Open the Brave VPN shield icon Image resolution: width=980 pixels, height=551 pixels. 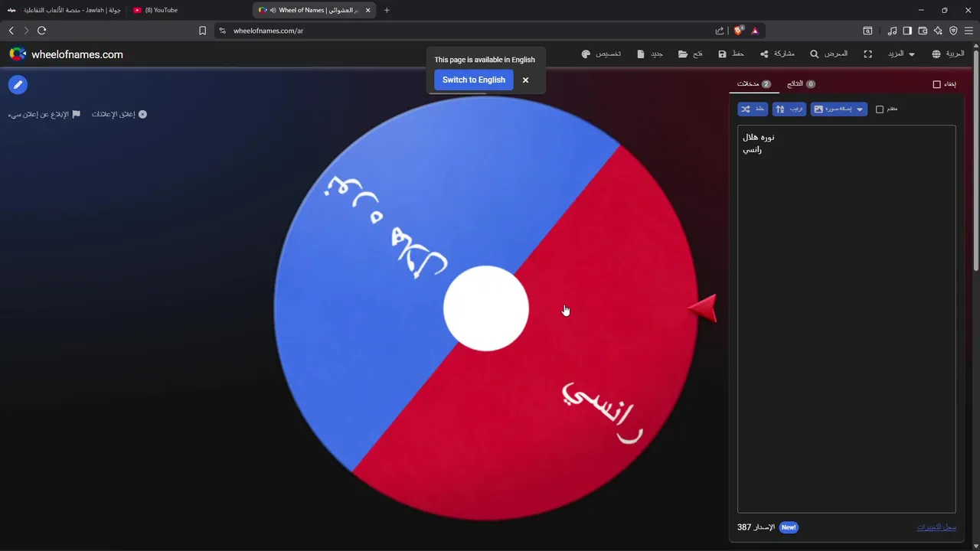pyautogui.click(x=953, y=31)
